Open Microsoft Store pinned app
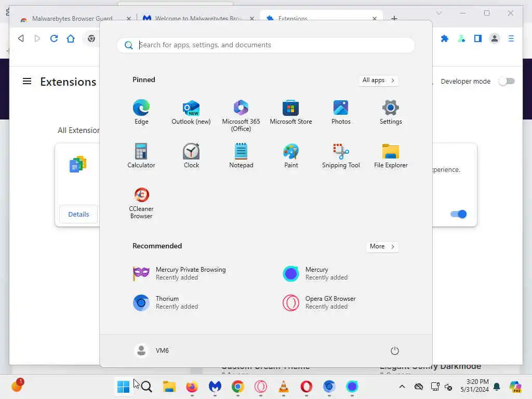 point(291,112)
